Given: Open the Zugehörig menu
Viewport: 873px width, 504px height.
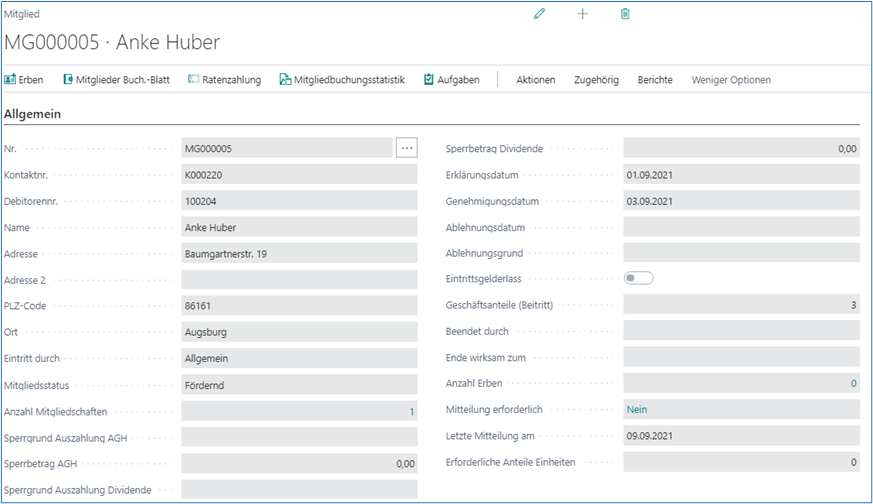Looking at the screenshot, I should [x=596, y=80].
